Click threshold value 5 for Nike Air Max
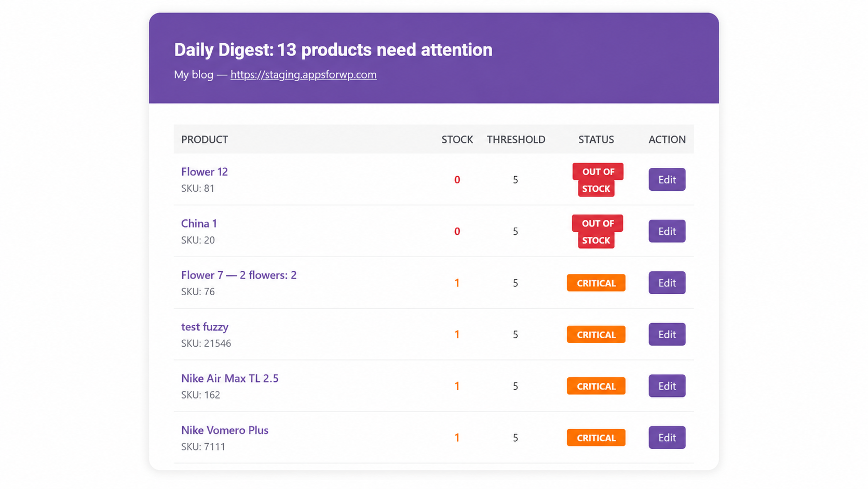 point(516,386)
